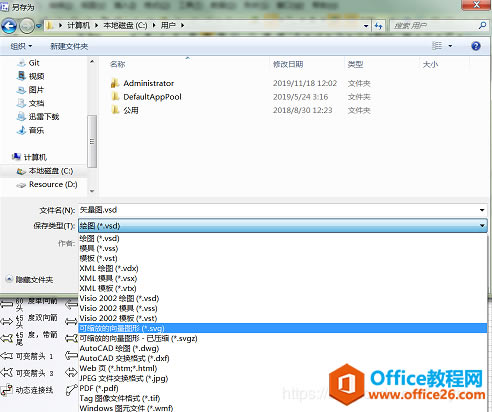Open the Administrator folder
Screen dimensions: 492x412
[x=148, y=83]
